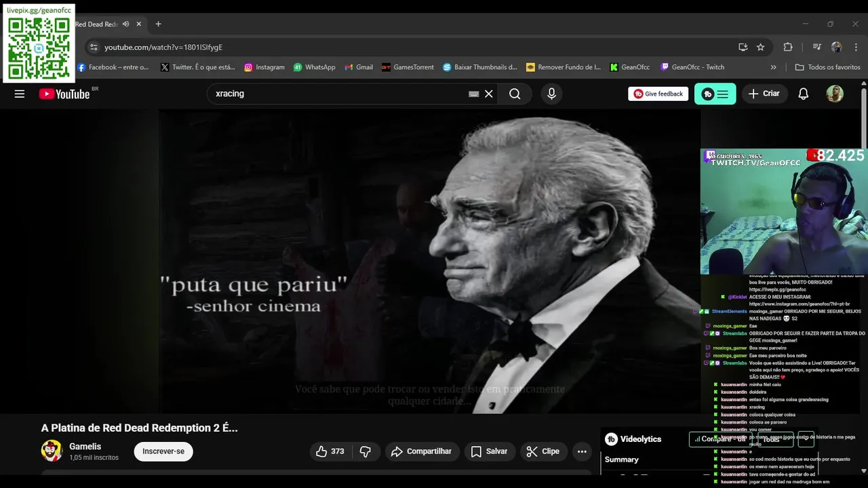Open the on-screen keyboard in search box

tap(474, 94)
